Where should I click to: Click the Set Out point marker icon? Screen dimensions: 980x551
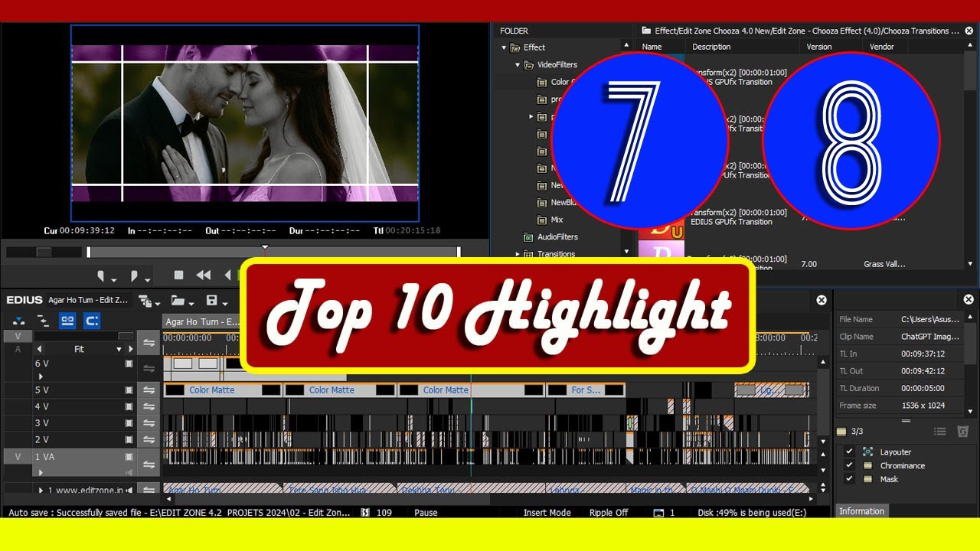134,275
